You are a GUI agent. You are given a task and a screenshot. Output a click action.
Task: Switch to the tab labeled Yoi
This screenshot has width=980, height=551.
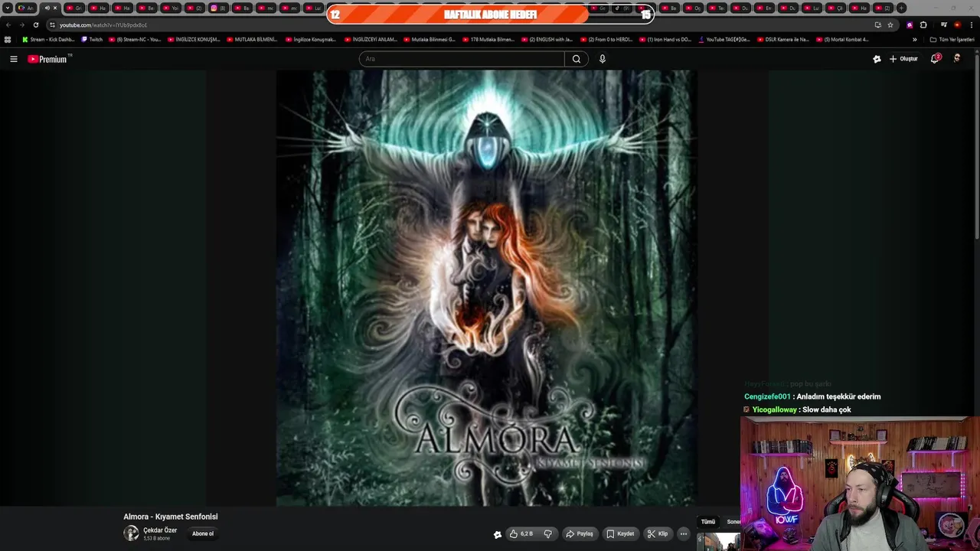(171, 8)
